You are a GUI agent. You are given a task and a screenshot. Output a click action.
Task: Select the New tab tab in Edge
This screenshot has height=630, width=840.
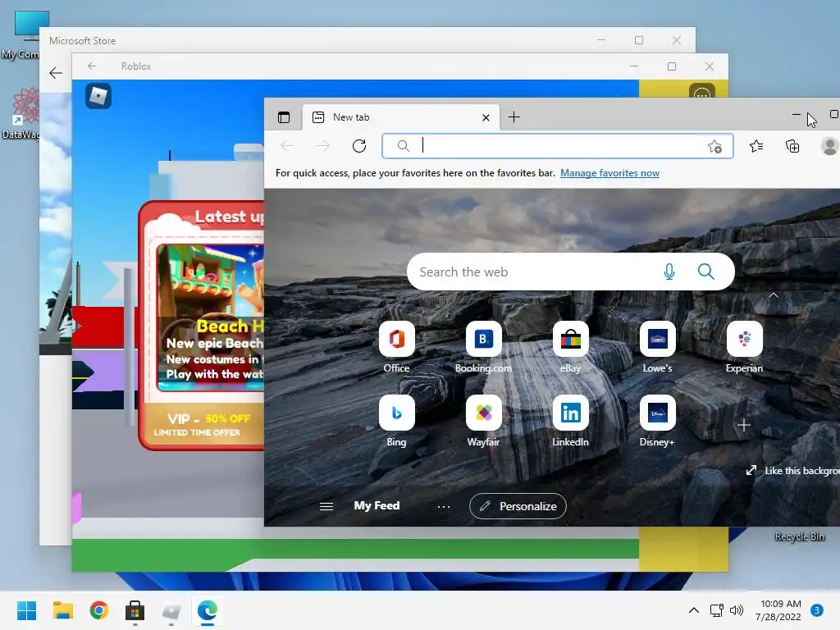(x=400, y=117)
